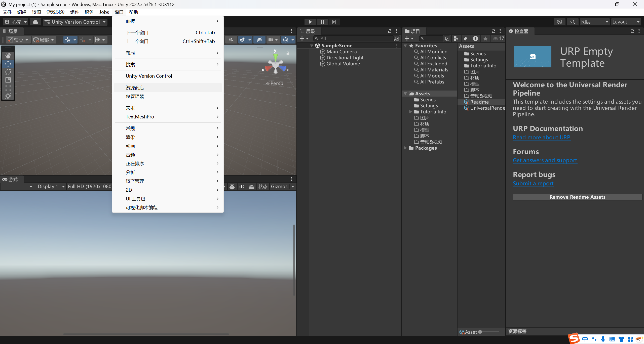The image size is (644, 344).
Task: Open the Undo History icon
Action: point(559,22)
